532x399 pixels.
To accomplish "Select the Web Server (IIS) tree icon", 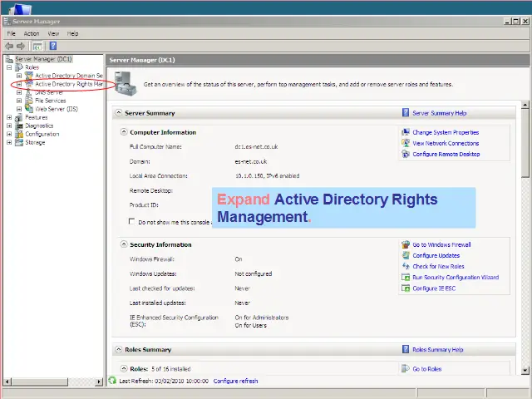I will point(29,109).
